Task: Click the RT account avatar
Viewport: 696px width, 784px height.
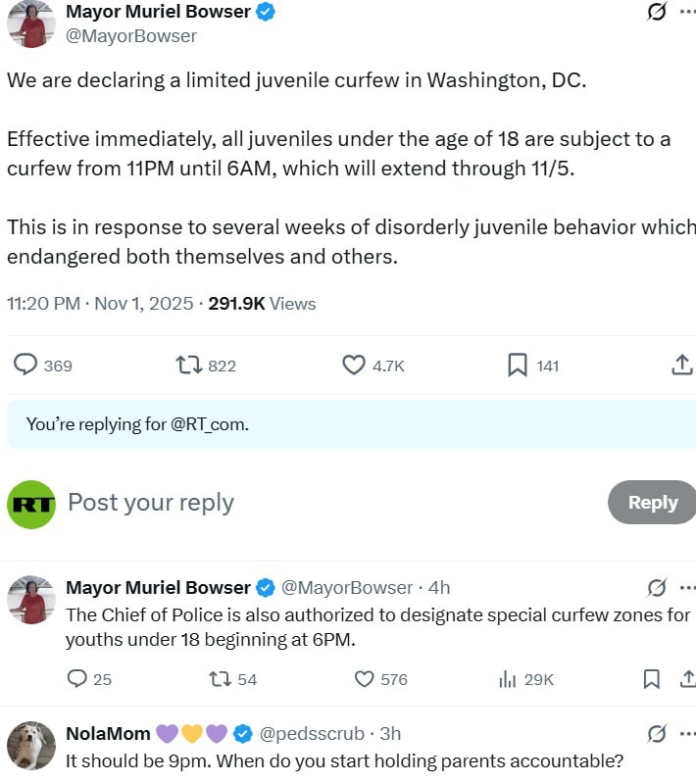Action: pyautogui.click(x=31, y=504)
